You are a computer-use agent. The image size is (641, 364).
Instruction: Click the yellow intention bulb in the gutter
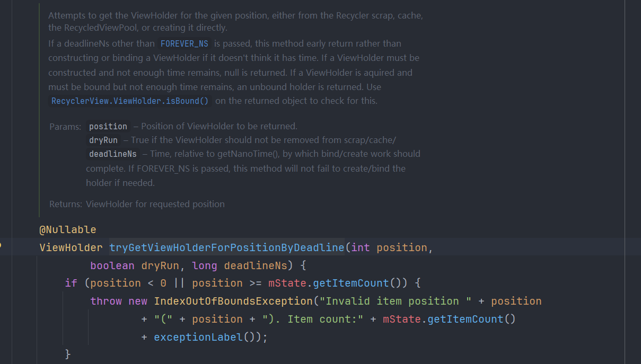coord(1,245)
